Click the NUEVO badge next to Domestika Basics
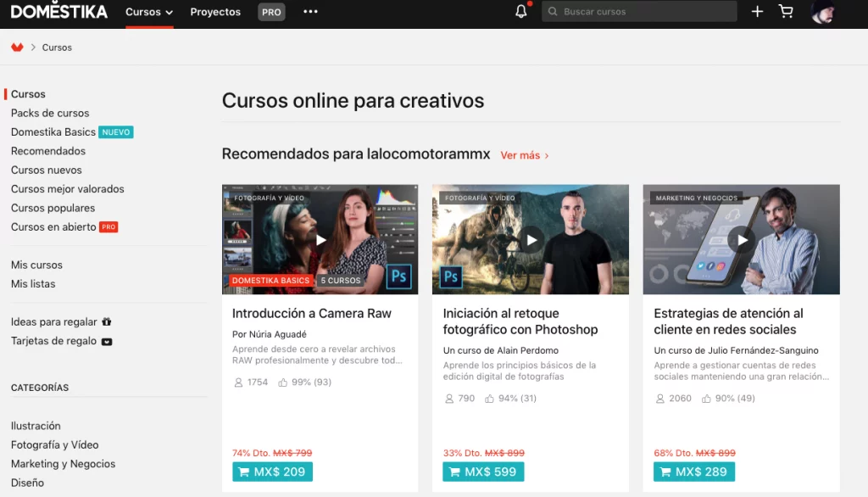The width and height of the screenshot is (868, 497). coord(115,131)
